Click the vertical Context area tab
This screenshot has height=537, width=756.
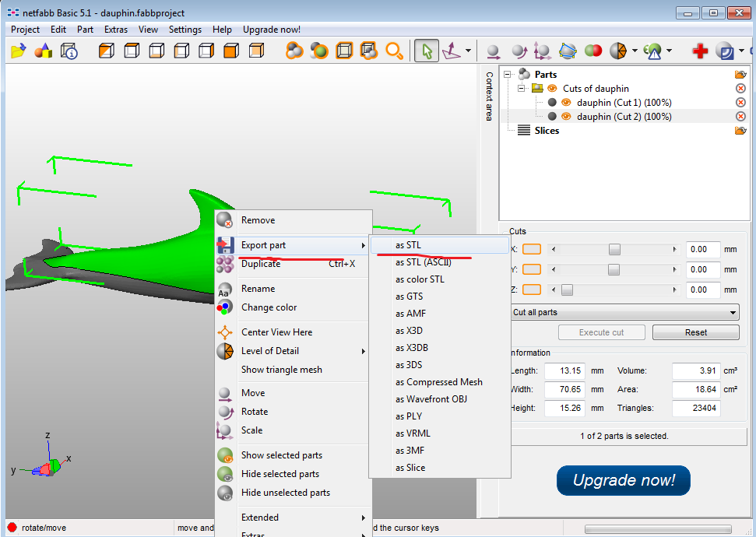tap(489, 97)
